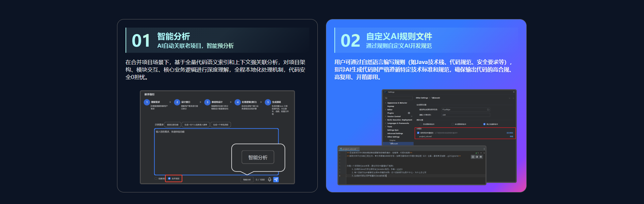Viewport: 644px width, 204px height.
Task: Click step 1 circle 理解需求
Action: (x=147, y=102)
